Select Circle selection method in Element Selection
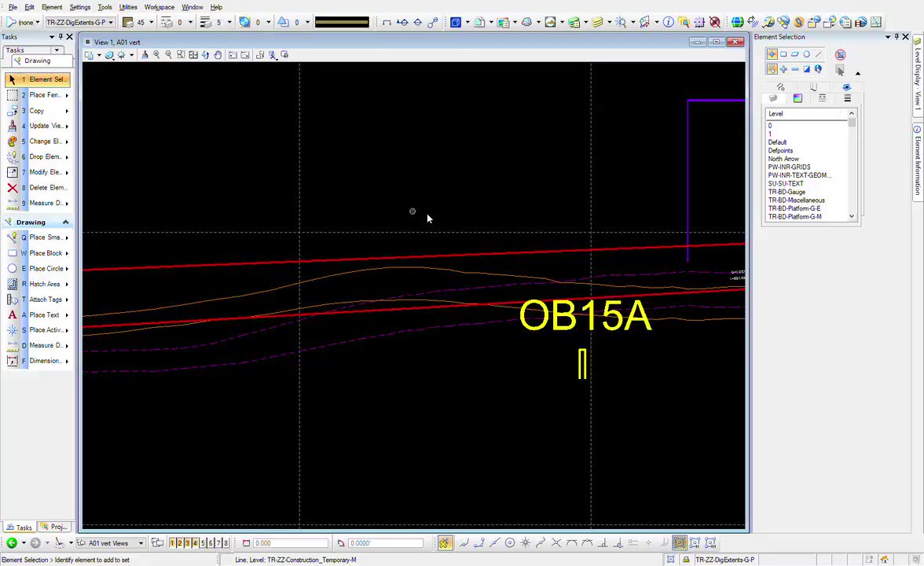 point(806,54)
